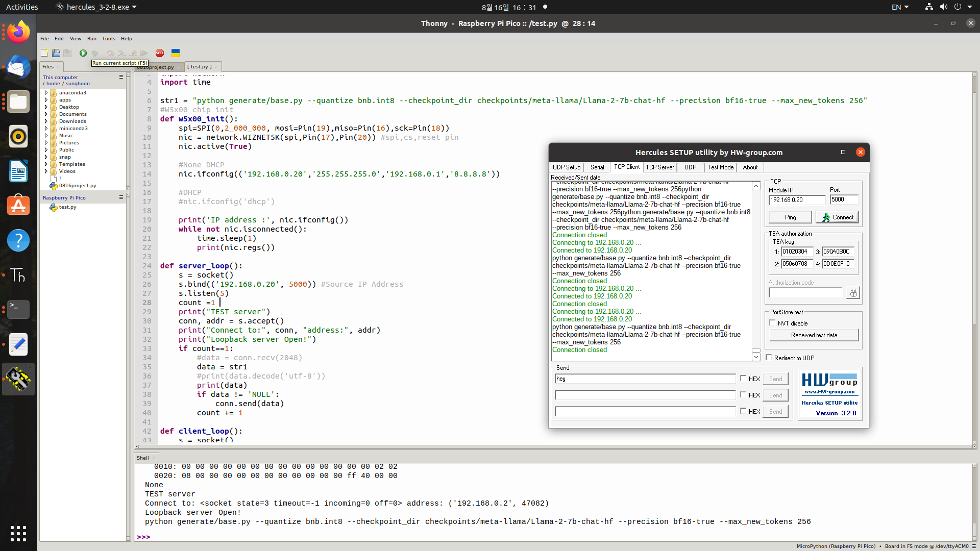Enable the NVT disable checkbox
980x551 pixels.
click(x=772, y=322)
